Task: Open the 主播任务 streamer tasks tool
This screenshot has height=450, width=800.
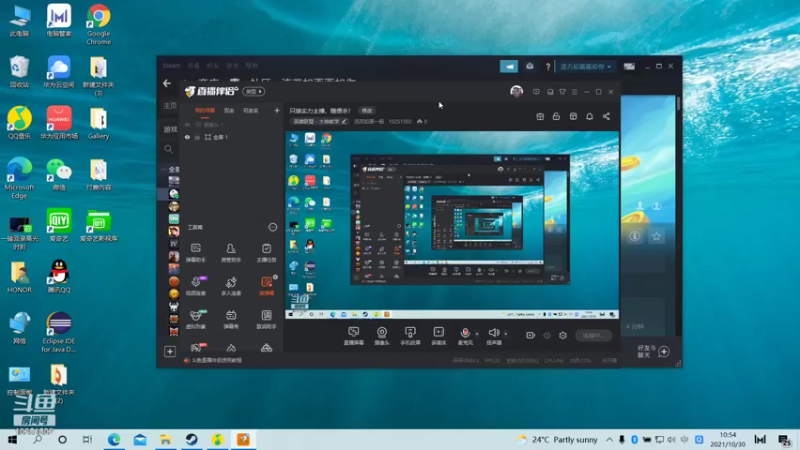Action: pyautogui.click(x=266, y=253)
